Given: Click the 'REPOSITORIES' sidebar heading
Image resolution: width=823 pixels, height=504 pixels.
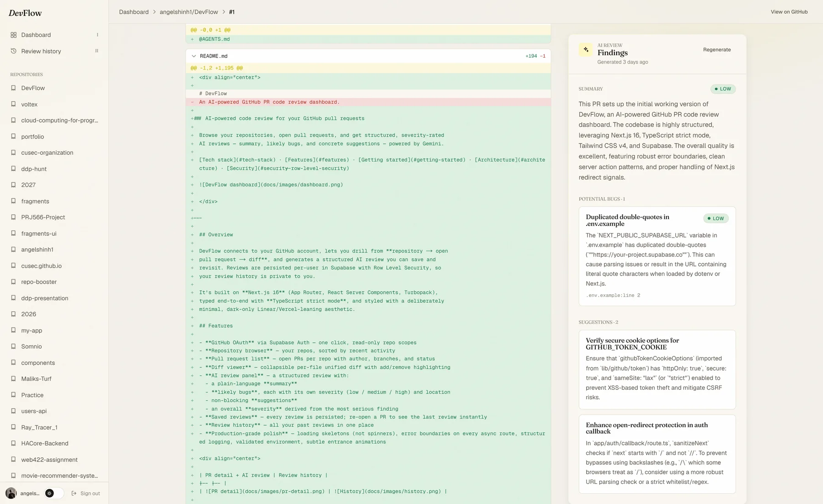Looking at the screenshot, I should (27, 74).
